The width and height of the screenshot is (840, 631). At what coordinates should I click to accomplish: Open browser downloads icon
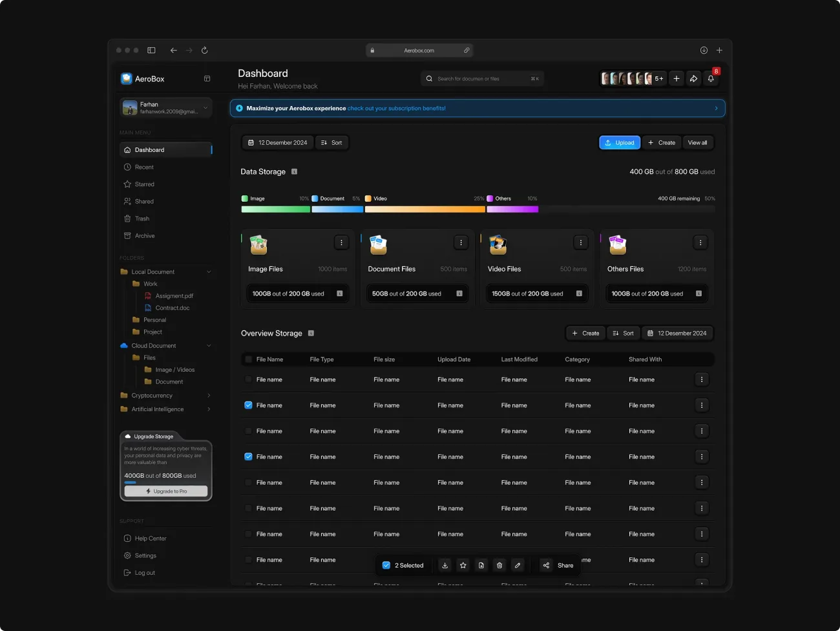(704, 50)
